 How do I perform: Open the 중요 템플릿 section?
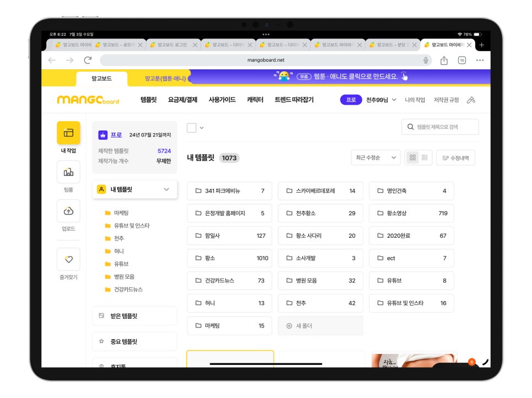click(x=135, y=341)
